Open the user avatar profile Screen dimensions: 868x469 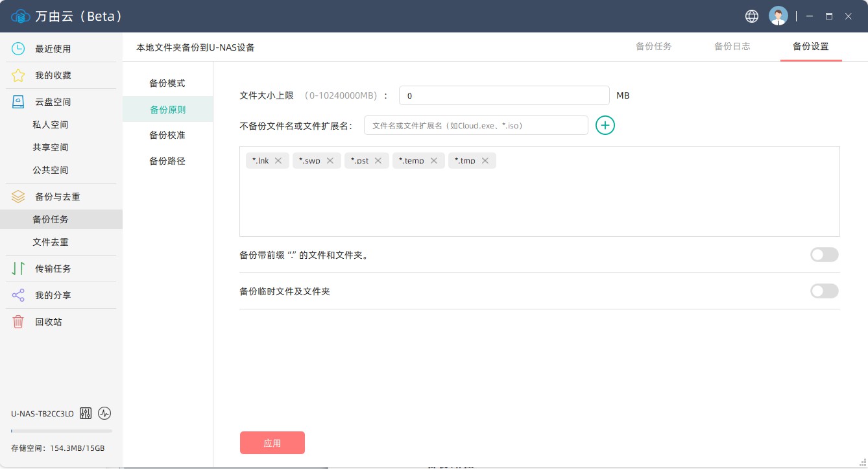(x=778, y=16)
